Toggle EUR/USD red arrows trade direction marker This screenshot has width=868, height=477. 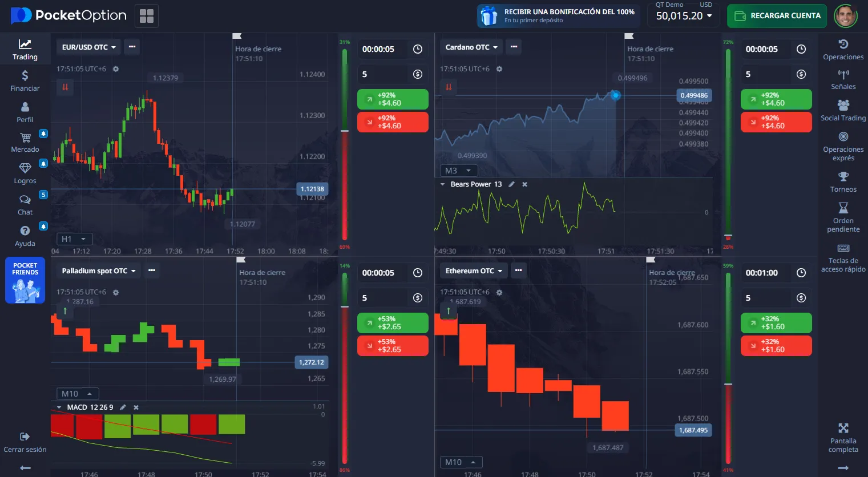(65, 87)
